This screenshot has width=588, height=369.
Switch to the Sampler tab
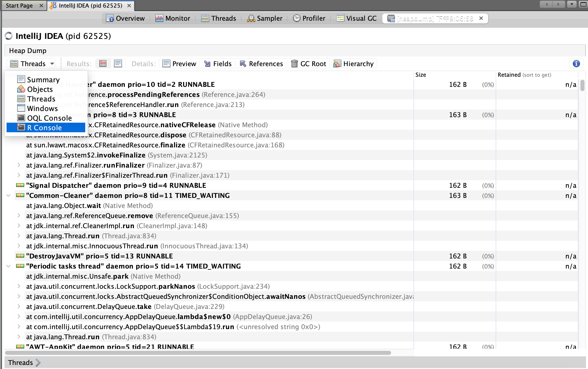pos(265,18)
